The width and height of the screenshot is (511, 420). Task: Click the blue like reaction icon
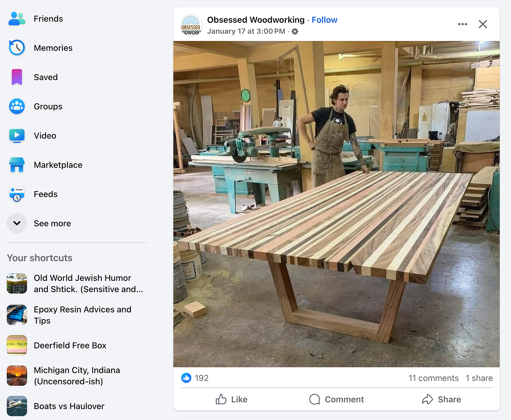(x=186, y=378)
